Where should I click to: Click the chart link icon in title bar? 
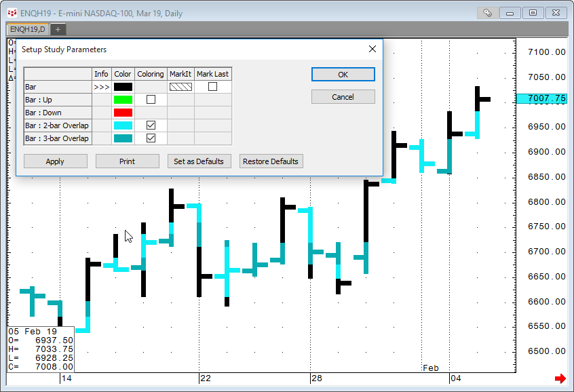[487, 12]
